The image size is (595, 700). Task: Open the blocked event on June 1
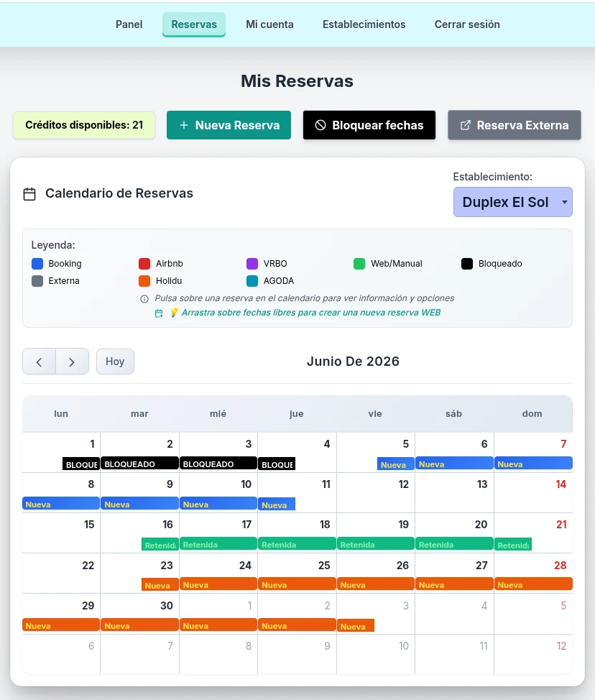80,464
